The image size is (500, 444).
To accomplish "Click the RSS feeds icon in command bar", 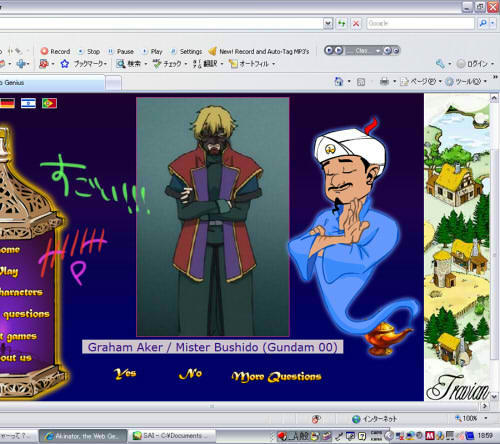I will [361, 82].
